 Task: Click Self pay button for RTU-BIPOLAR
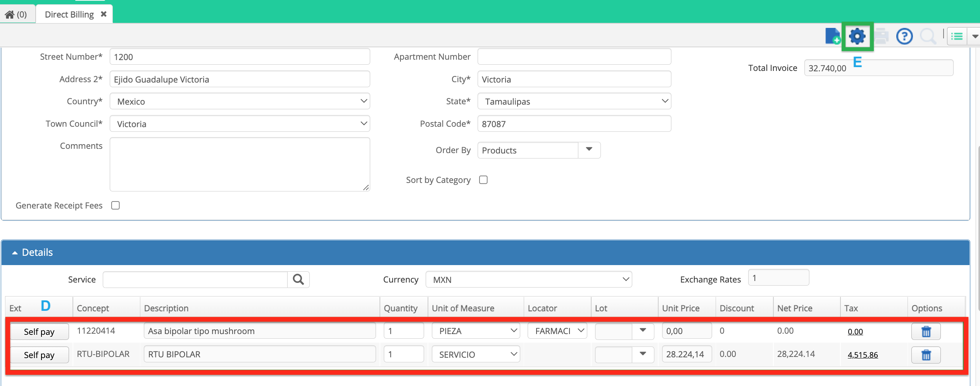[x=39, y=355]
